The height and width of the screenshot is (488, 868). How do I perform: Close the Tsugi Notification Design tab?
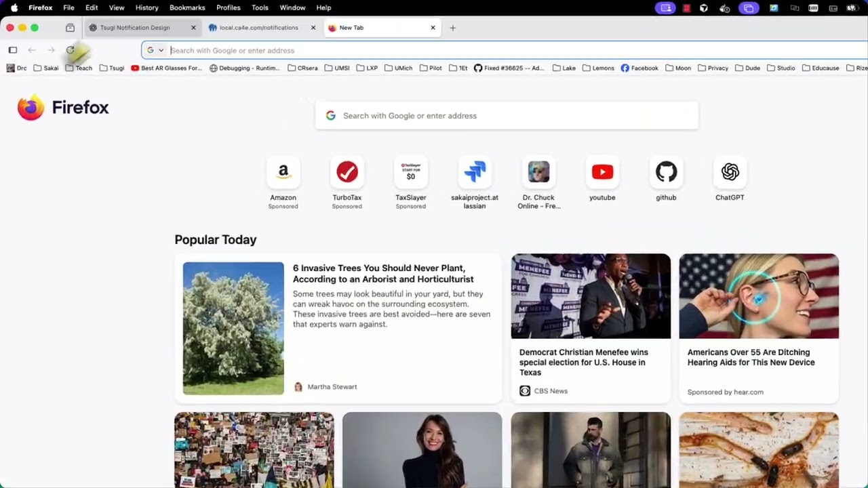193,28
